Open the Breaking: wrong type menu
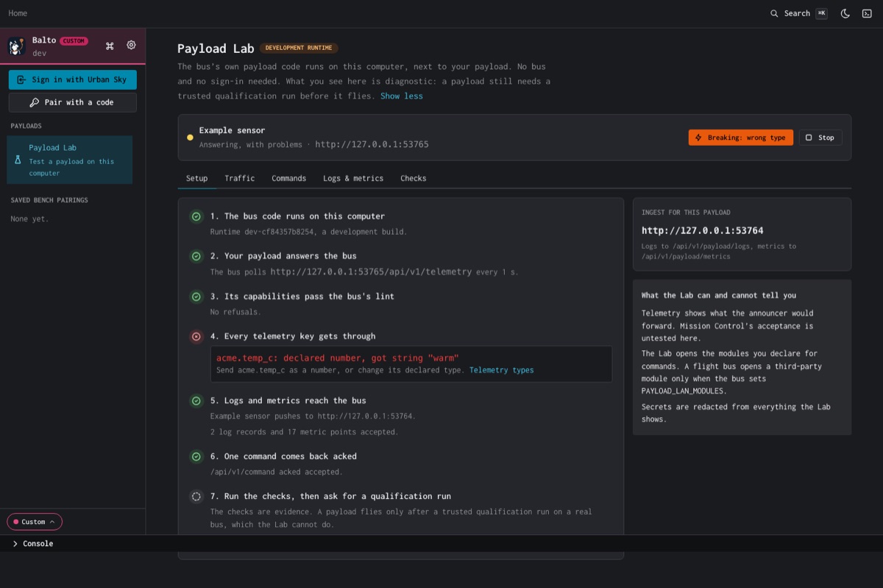The width and height of the screenshot is (883, 588). click(741, 138)
